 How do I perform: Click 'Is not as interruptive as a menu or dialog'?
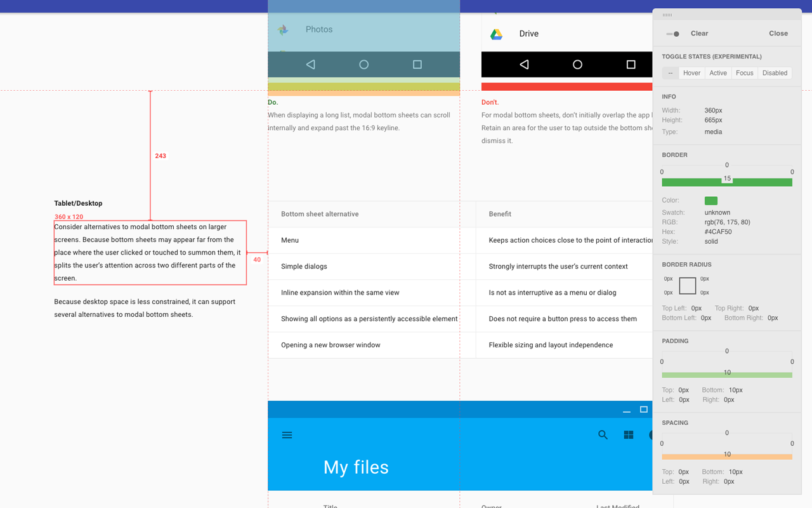click(553, 293)
